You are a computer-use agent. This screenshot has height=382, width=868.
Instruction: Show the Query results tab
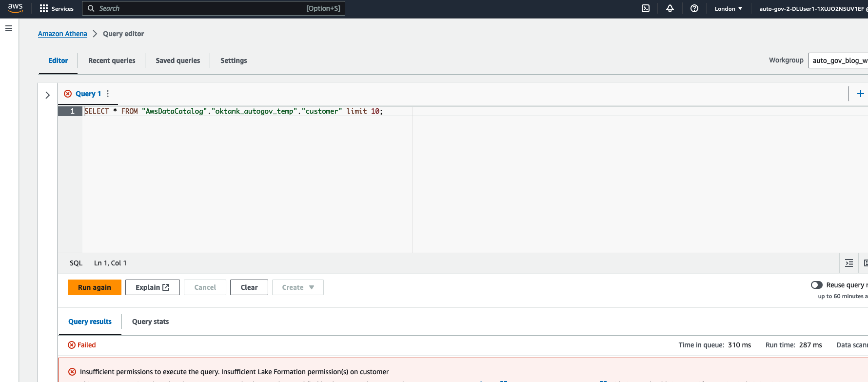click(x=90, y=322)
